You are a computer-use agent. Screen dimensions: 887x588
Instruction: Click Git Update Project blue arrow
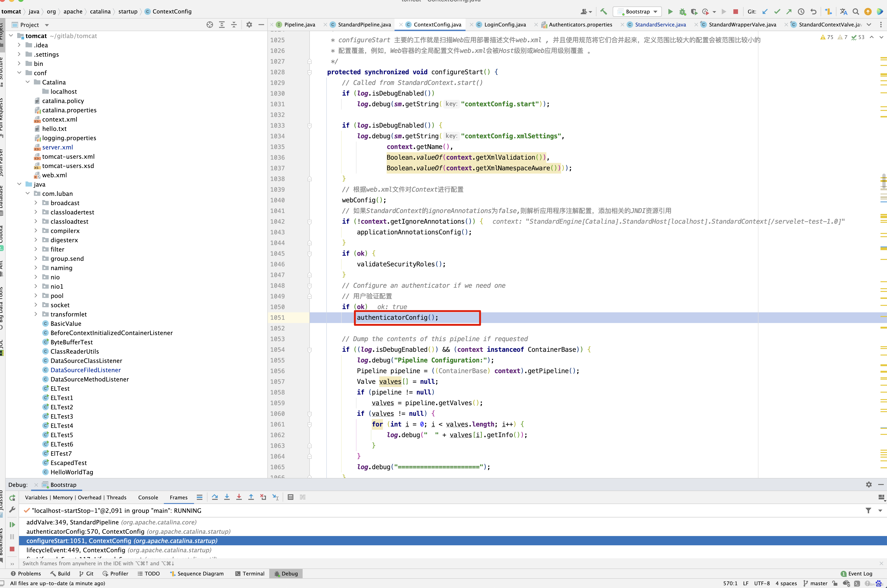click(x=765, y=12)
